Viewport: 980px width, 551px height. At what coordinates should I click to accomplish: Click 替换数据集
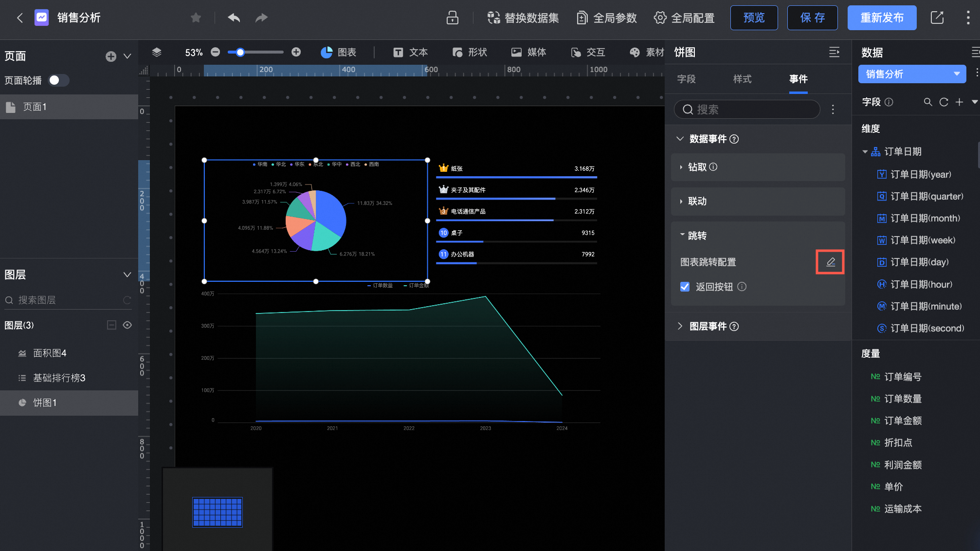pyautogui.click(x=523, y=18)
